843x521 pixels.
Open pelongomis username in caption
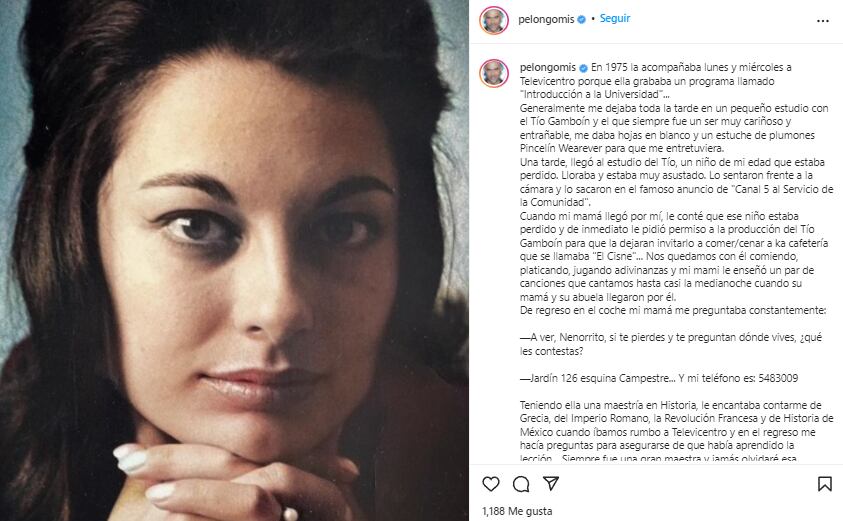pos(547,68)
